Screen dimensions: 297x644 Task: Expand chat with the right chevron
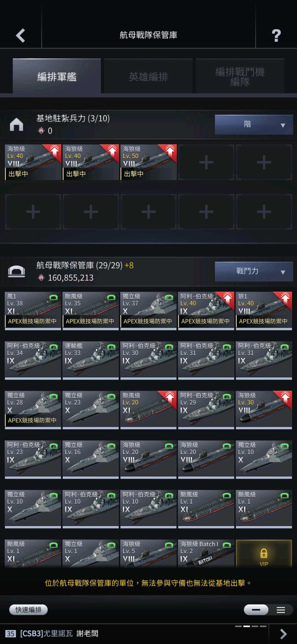283,634
